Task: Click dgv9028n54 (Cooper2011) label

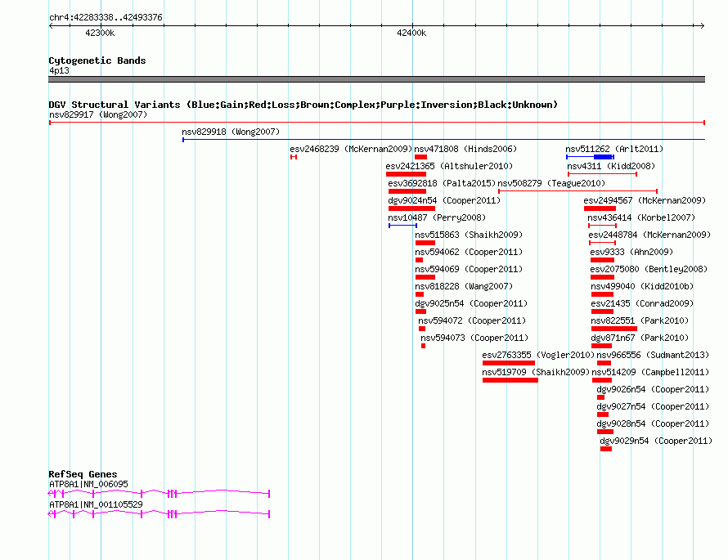Action: (x=653, y=423)
